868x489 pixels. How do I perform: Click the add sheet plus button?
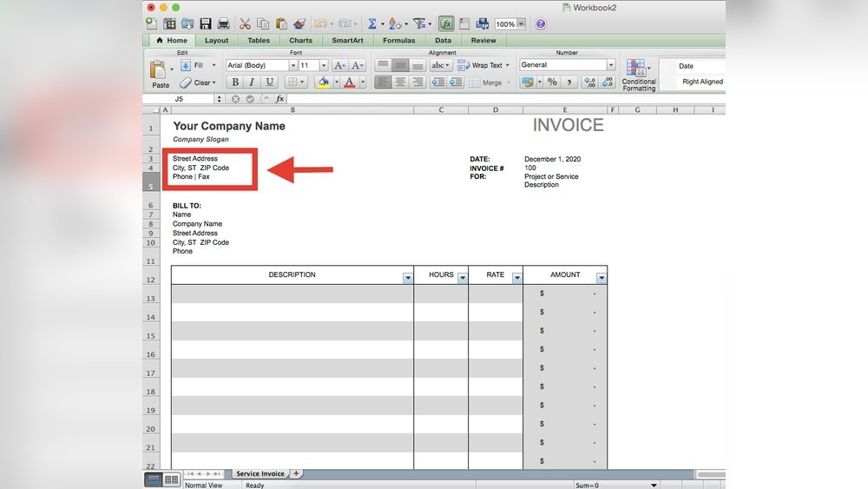click(x=297, y=473)
